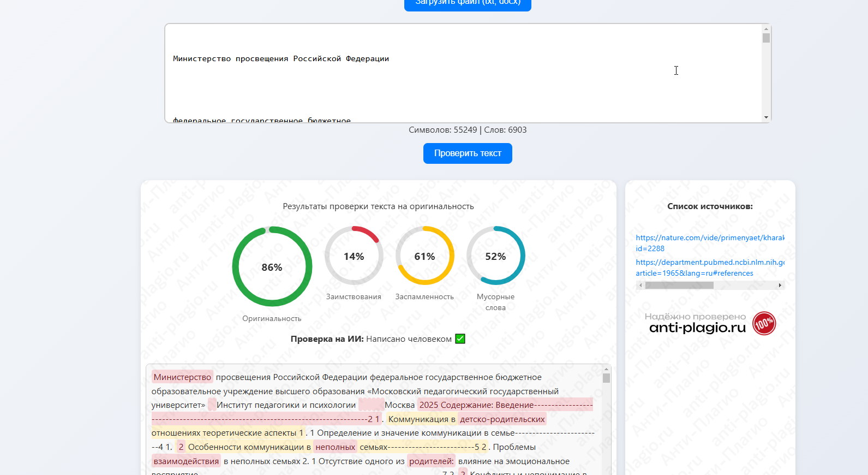The width and height of the screenshot is (868, 475).
Task: Click highlighted word Министерство in results
Action: pyautogui.click(x=182, y=377)
